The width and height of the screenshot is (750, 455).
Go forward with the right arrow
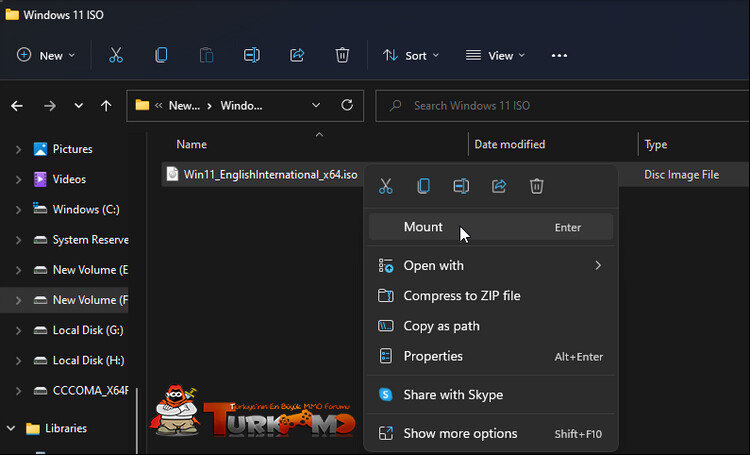pyautogui.click(x=50, y=106)
